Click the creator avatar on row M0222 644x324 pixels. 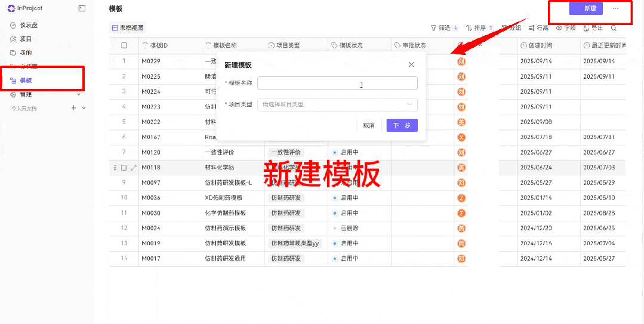click(461, 122)
